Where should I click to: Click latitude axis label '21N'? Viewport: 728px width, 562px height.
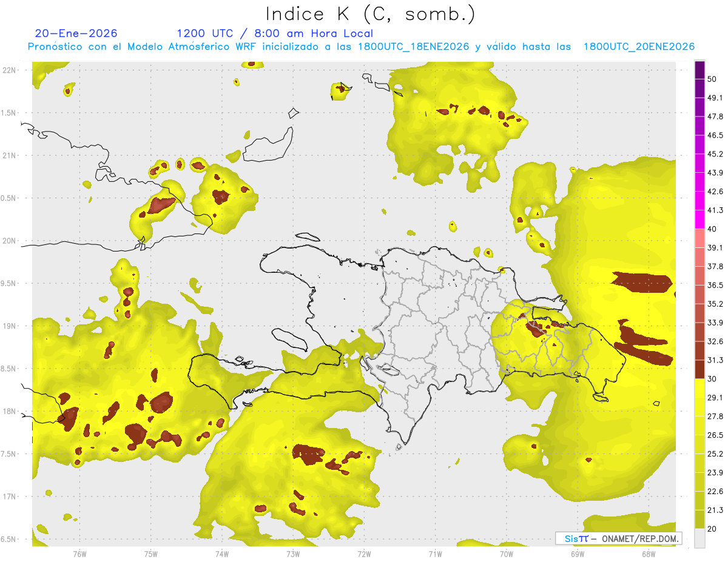point(10,155)
